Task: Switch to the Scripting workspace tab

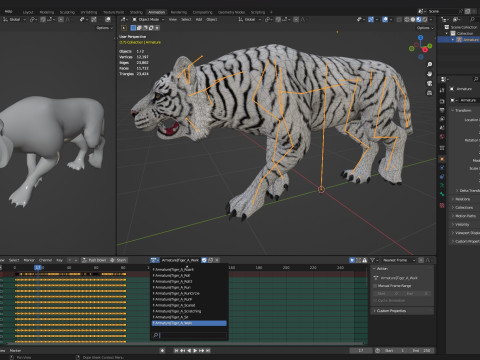Action: 258,12
